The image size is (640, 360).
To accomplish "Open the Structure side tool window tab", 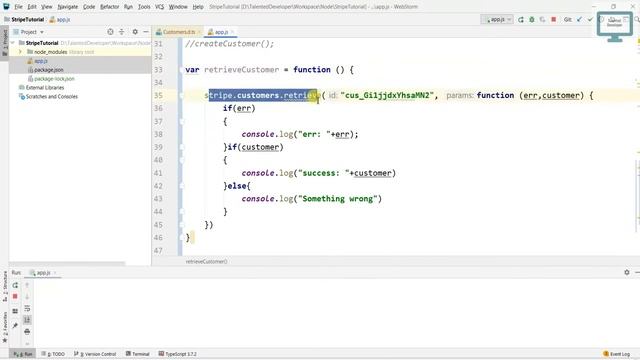I will pos(4,286).
